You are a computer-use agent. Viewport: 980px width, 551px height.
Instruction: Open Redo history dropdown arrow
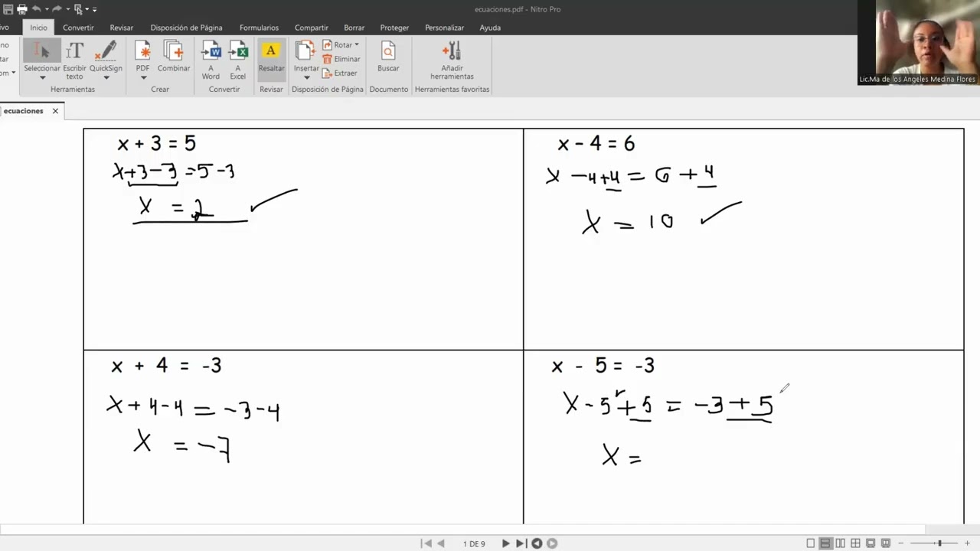pyautogui.click(x=67, y=9)
